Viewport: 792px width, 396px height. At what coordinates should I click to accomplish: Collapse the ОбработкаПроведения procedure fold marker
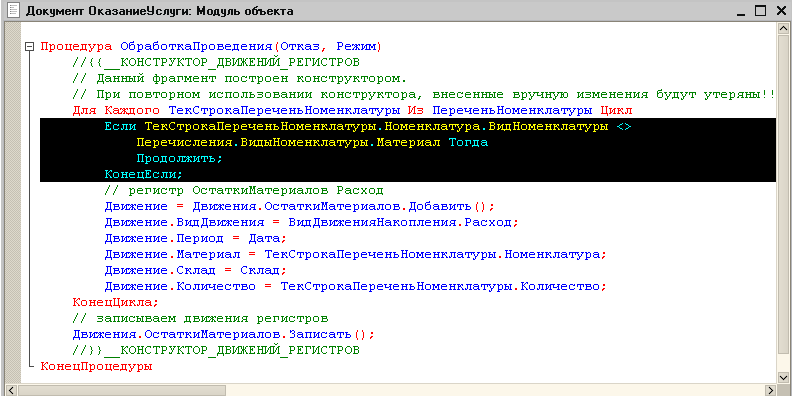point(29,47)
